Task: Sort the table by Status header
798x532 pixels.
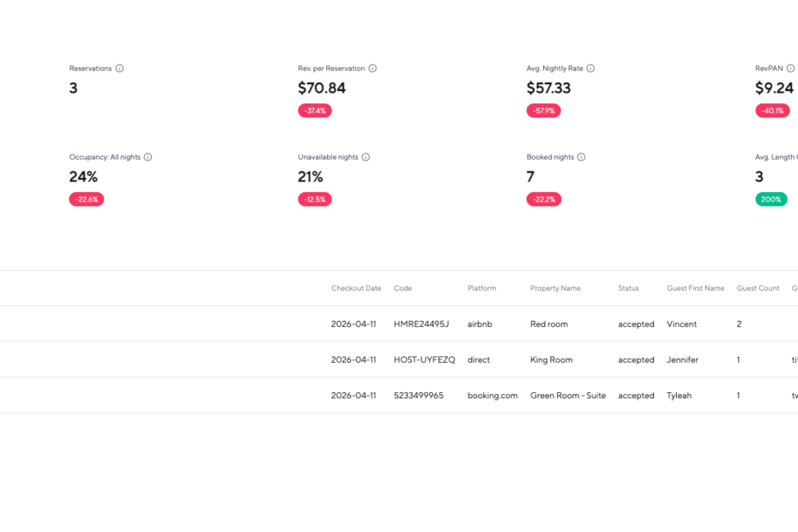Action: tap(628, 288)
